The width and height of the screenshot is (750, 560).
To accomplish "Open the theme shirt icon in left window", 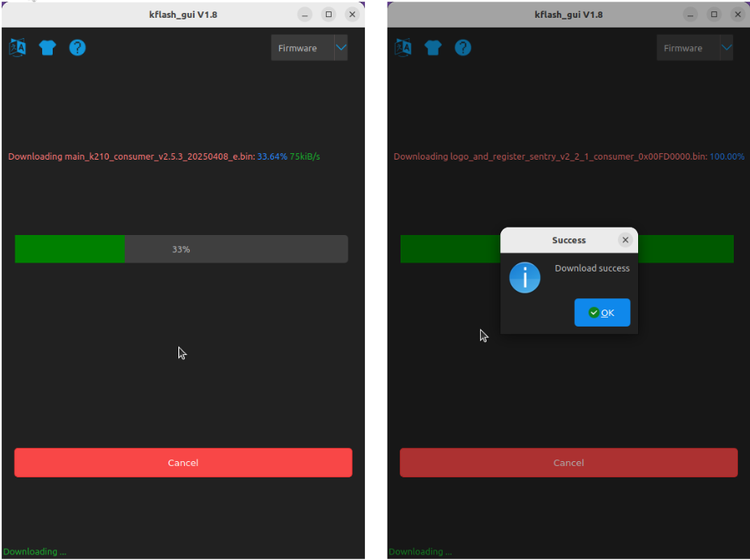I will (47, 47).
